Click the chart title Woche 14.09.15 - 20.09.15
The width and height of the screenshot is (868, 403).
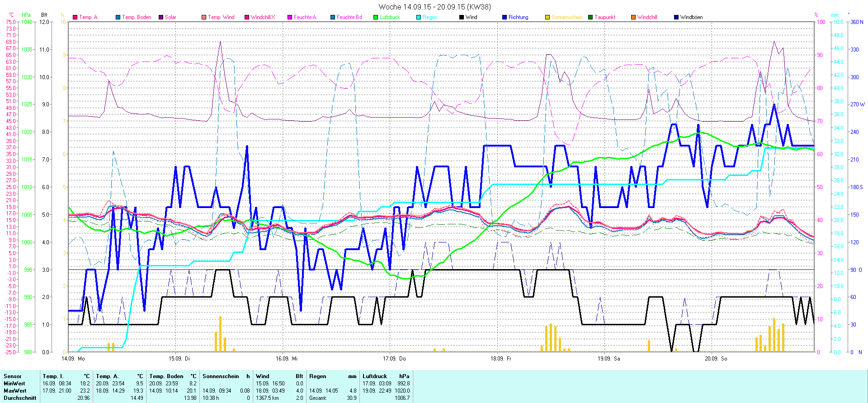coord(434,7)
